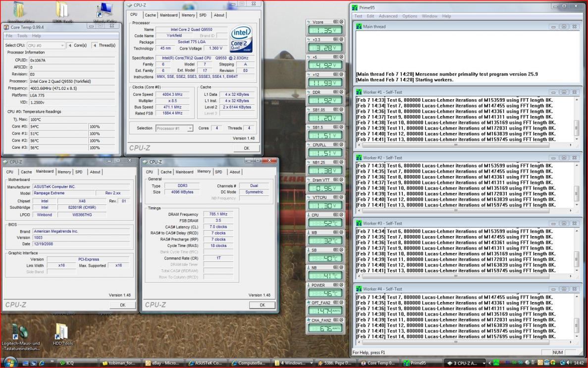Switch to eBay taskbar window

tap(164, 363)
